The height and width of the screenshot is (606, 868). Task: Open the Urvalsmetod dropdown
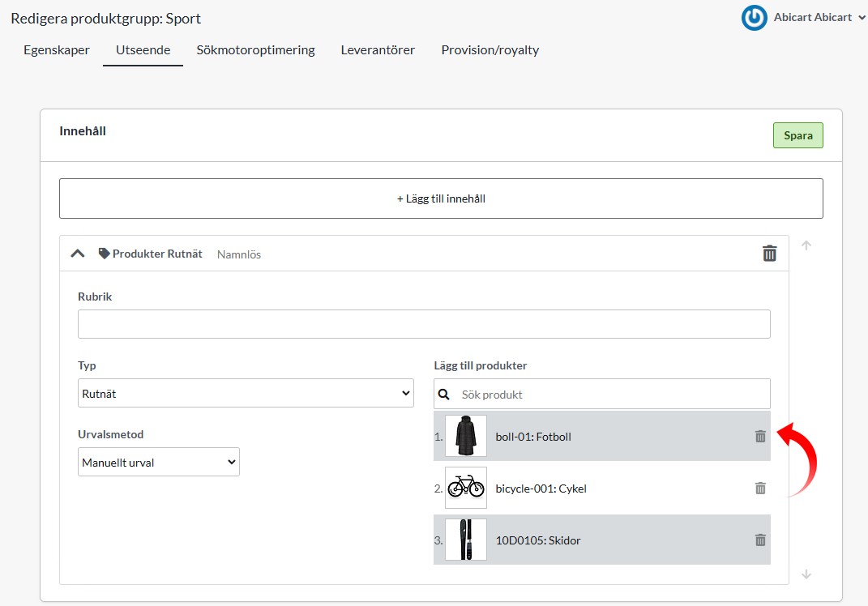159,463
